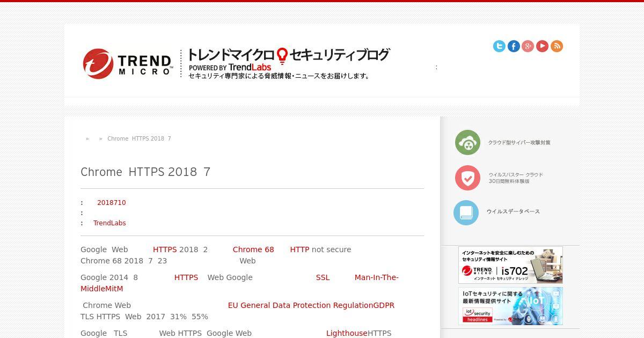Open the 2018710 date link

pyautogui.click(x=111, y=203)
